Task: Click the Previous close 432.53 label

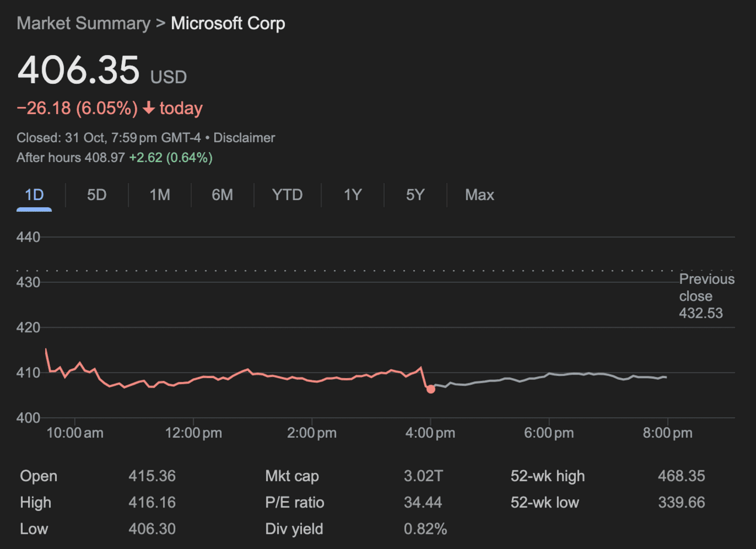Action: 706,296
